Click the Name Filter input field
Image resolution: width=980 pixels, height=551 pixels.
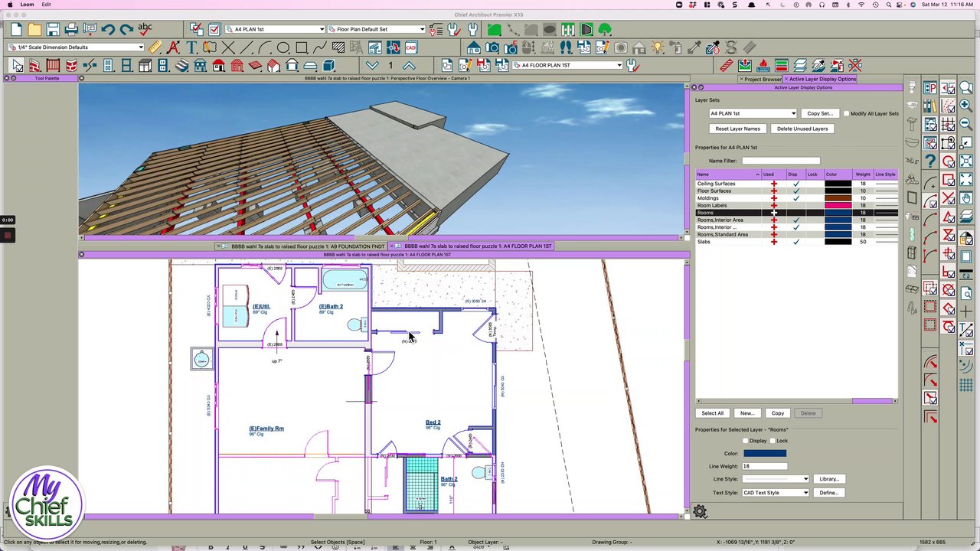click(781, 161)
